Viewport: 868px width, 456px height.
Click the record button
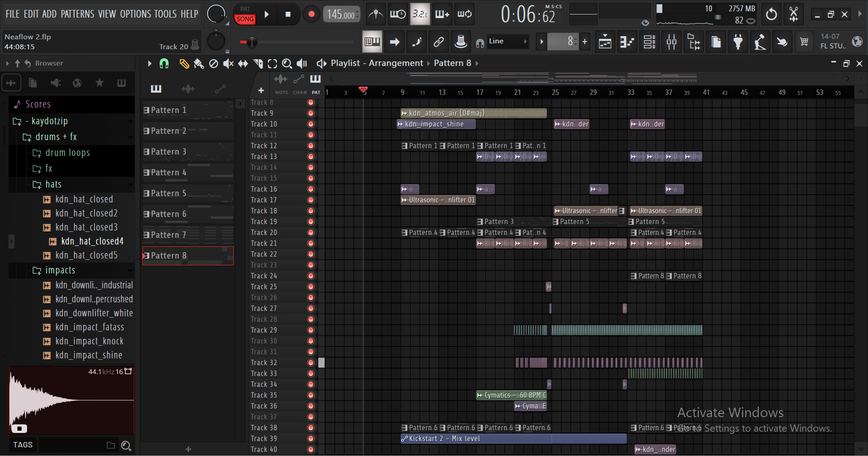pyautogui.click(x=311, y=14)
